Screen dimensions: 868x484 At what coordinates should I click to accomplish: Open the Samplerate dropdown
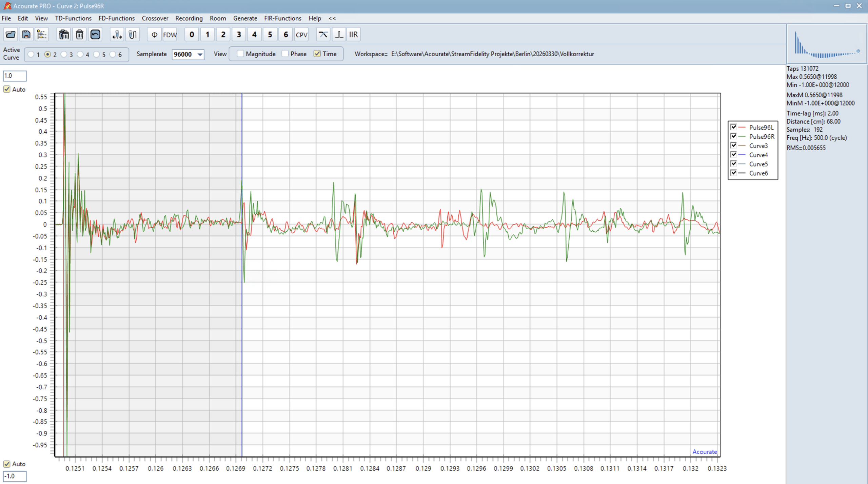pyautogui.click(x=200, y=55)
